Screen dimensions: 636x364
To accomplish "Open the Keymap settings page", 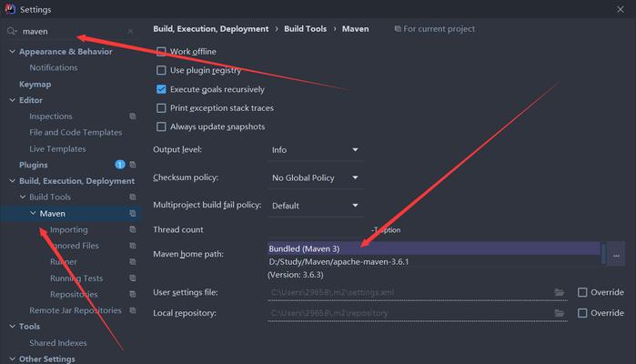I will [35, 84].
